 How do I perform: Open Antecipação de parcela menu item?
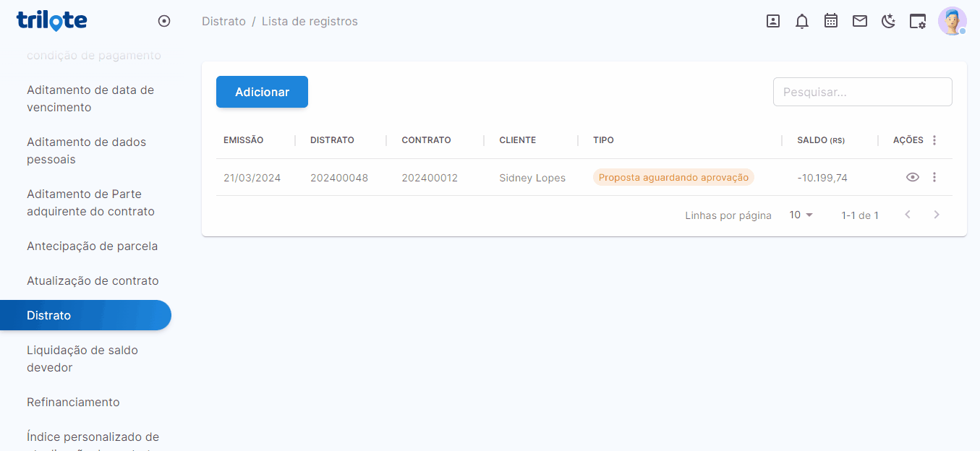92,246
